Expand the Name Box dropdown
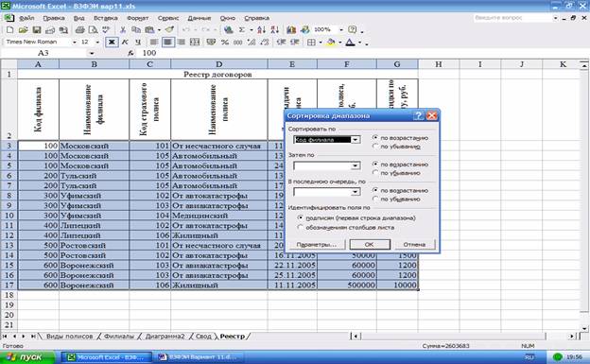This screenshot has height=364, width=590. pyautogui.click(x=92, y=54)
